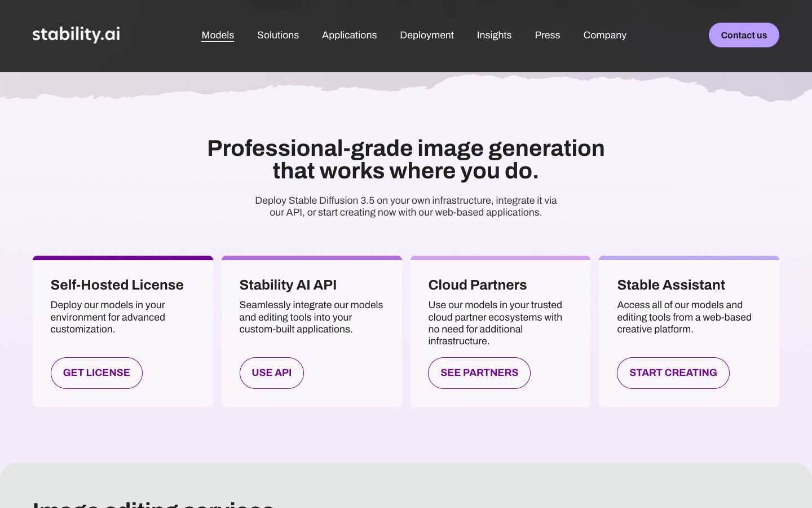The width and height of the screenshot is (812, 508).
Task: Select the Stability AI API card title
Action: coord(288,285)
